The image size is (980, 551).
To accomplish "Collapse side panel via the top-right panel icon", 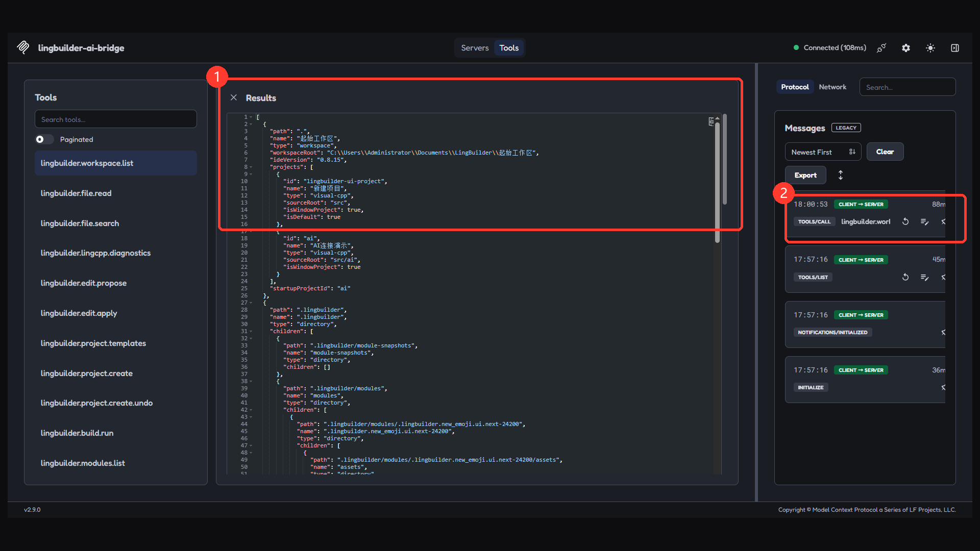I will pyautogui.click(x=955, y=48).
